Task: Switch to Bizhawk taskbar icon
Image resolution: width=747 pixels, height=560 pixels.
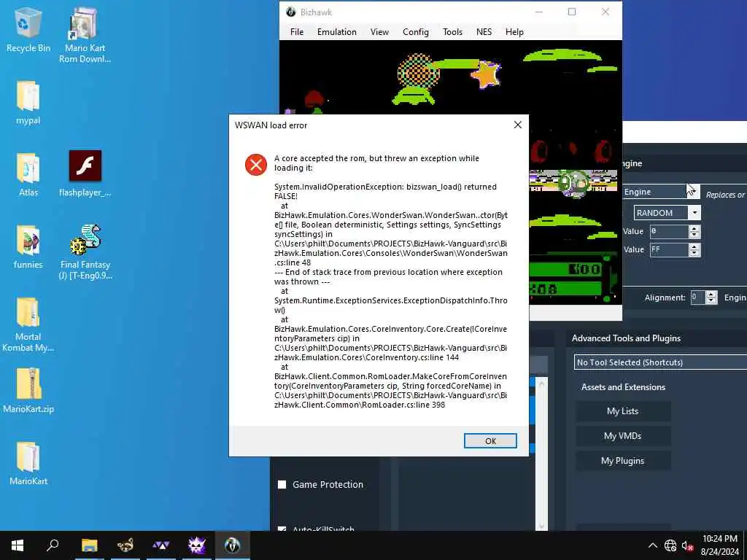Action: [233, 545]
